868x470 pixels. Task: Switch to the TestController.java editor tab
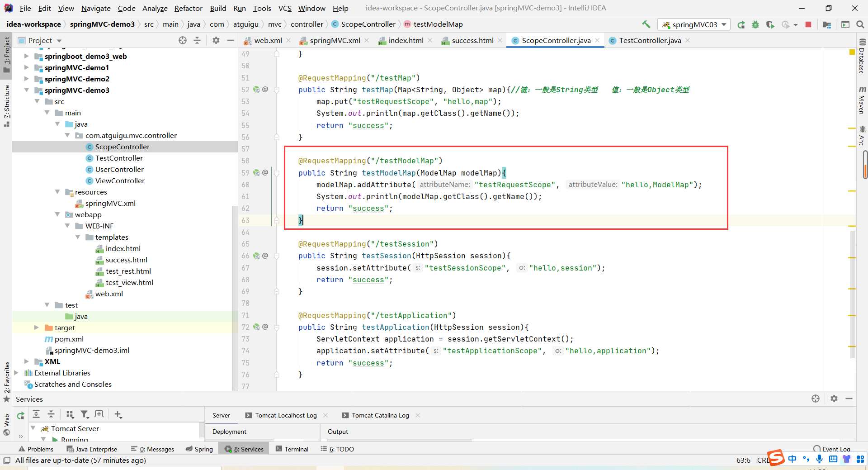click(650, 40)
